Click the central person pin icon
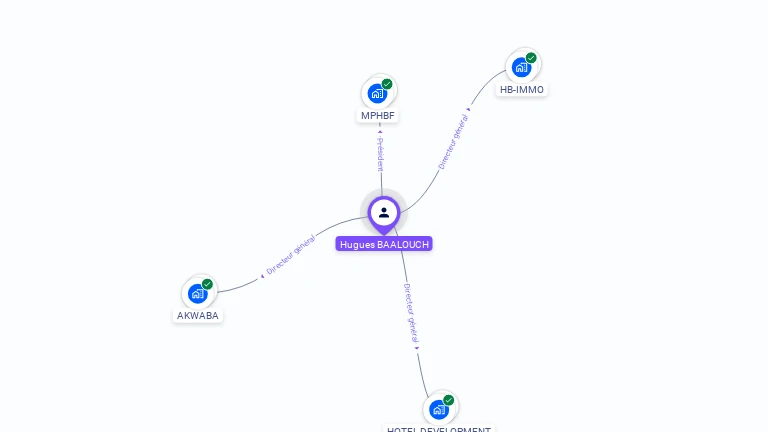The image size is (768, 432). [x=384, y=215]
